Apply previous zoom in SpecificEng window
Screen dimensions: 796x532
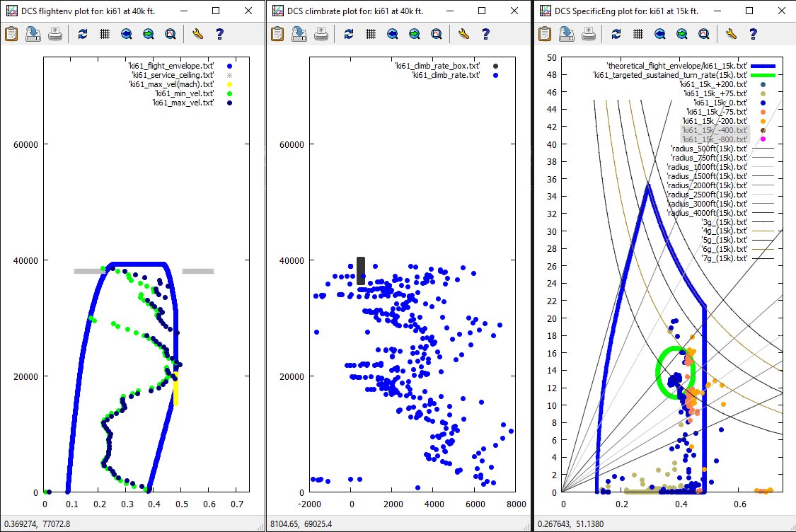pyautogui.click(x=659, y=34)
